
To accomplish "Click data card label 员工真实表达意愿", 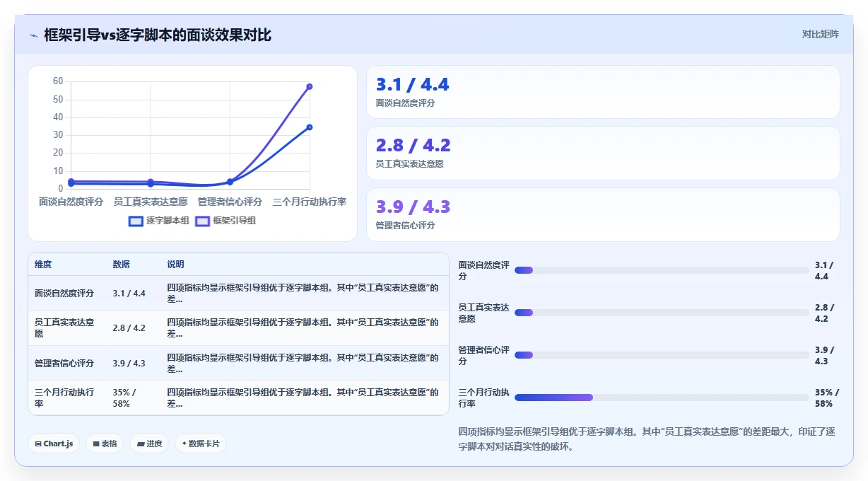I will click(410, 164).
